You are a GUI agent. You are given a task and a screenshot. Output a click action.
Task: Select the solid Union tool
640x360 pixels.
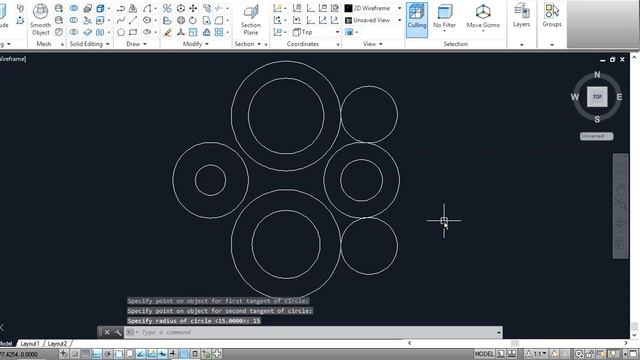tap(74, 8)
